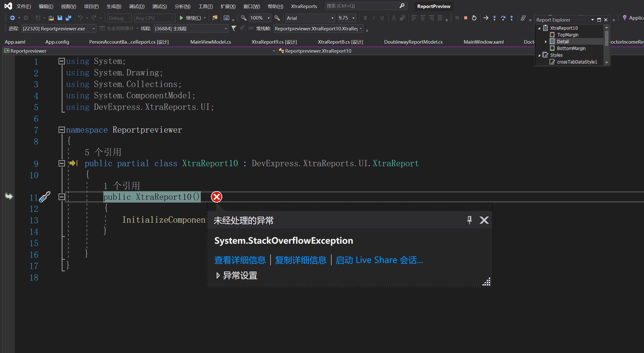Toggle align center

pyautogui.click(x=423, y=18)
